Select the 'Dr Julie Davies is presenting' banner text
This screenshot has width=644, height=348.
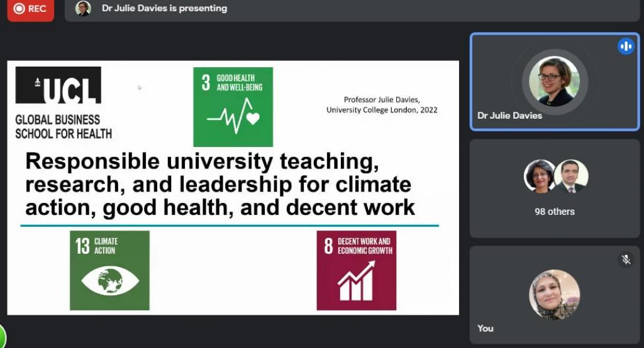coord(164,9)
